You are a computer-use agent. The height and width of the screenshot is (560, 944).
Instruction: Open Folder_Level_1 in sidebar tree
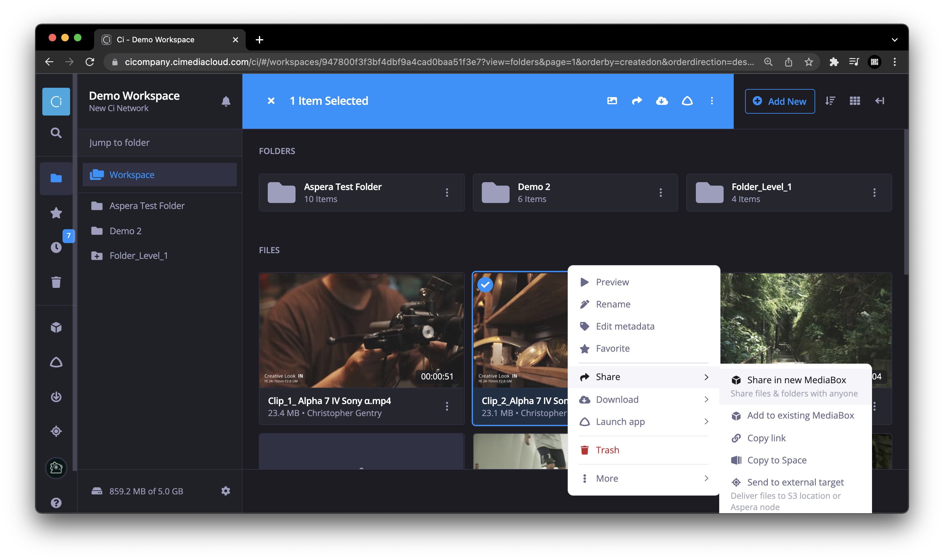coord(159,255)
